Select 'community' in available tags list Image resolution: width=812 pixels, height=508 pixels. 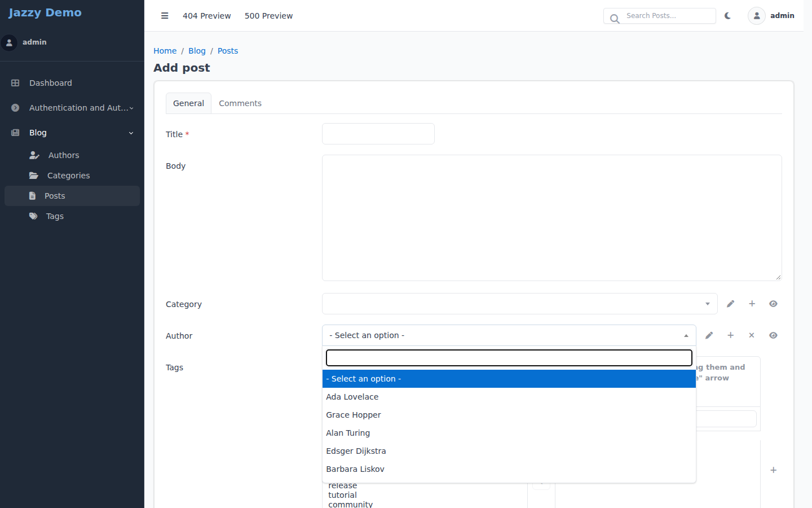tap(351, 504)
